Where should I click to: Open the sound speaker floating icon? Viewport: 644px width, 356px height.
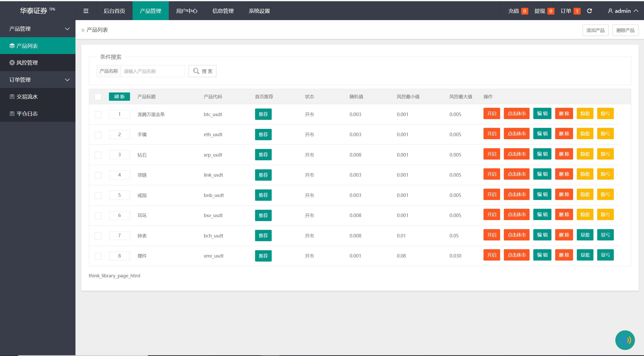point(625,340)
